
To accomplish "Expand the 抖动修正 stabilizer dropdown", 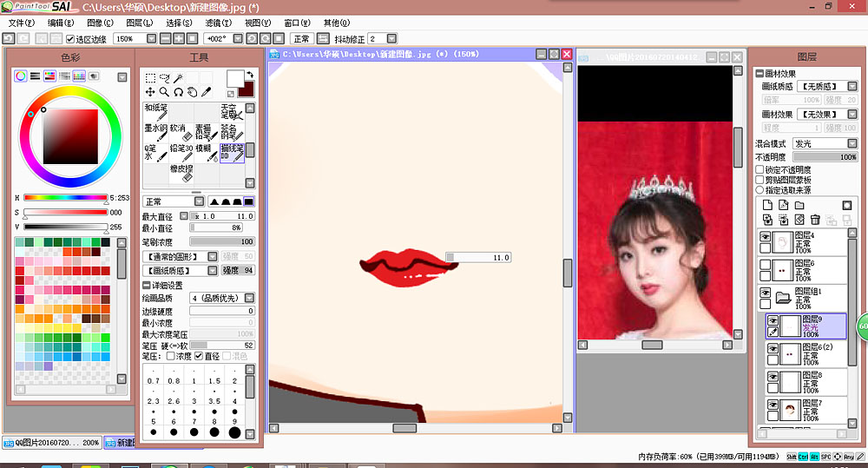I will tap(393, 39).
